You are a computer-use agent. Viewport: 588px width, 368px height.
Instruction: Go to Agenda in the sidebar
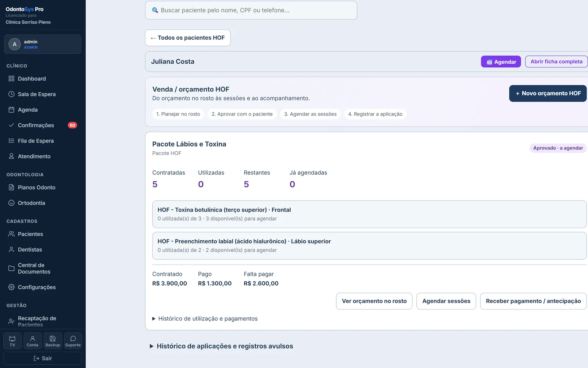coord(43,110)
